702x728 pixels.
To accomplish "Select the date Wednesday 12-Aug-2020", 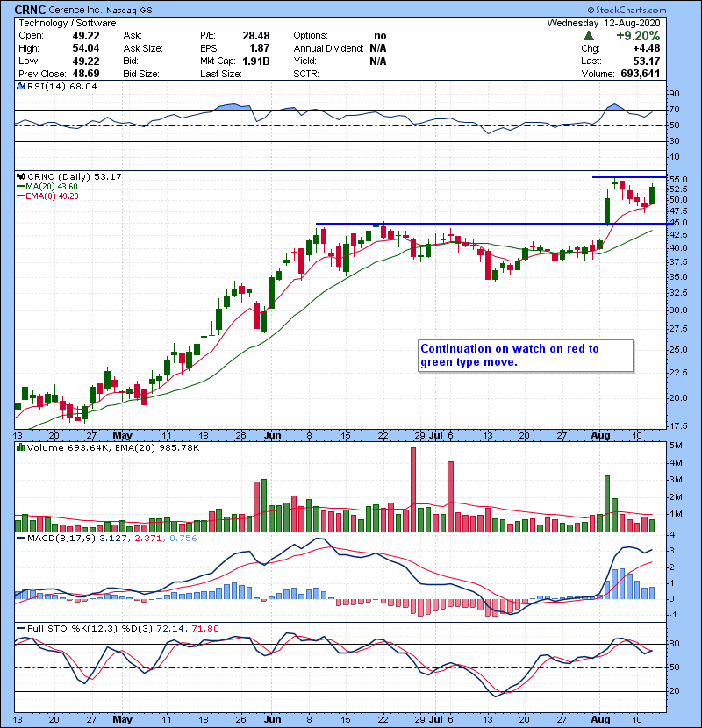I will [x=604, y=23].
